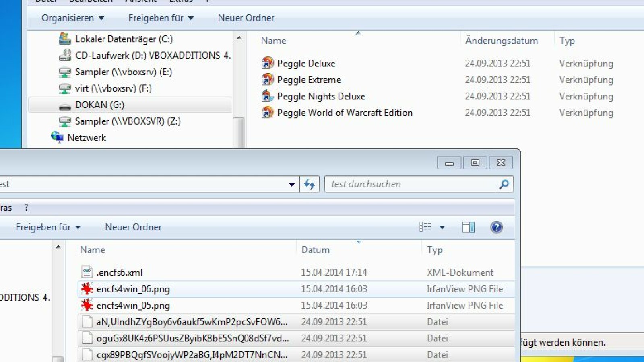Expand the Freigeben für dropdown
The height and width of the screenshot is (362, 644).
161,18
